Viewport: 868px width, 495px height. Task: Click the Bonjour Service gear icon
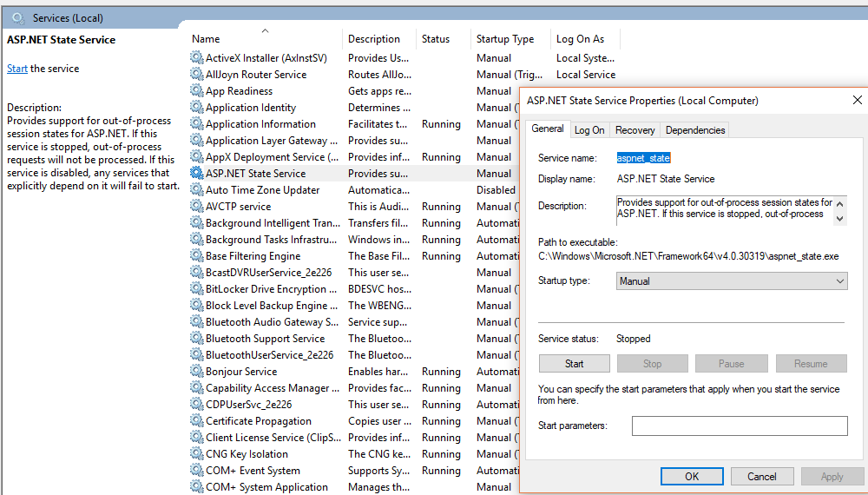click(196, 371)
